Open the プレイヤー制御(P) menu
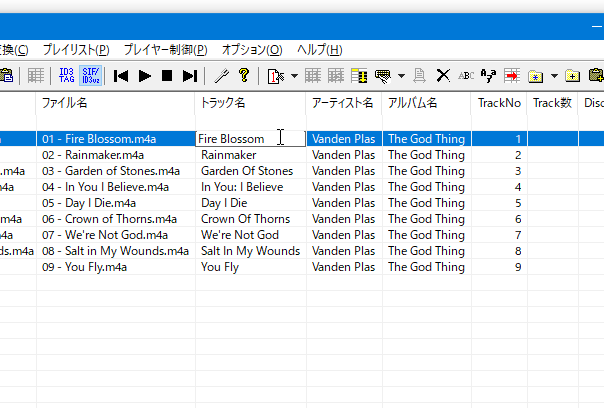This screenshot has width=604, height=408. coord(165,50)
